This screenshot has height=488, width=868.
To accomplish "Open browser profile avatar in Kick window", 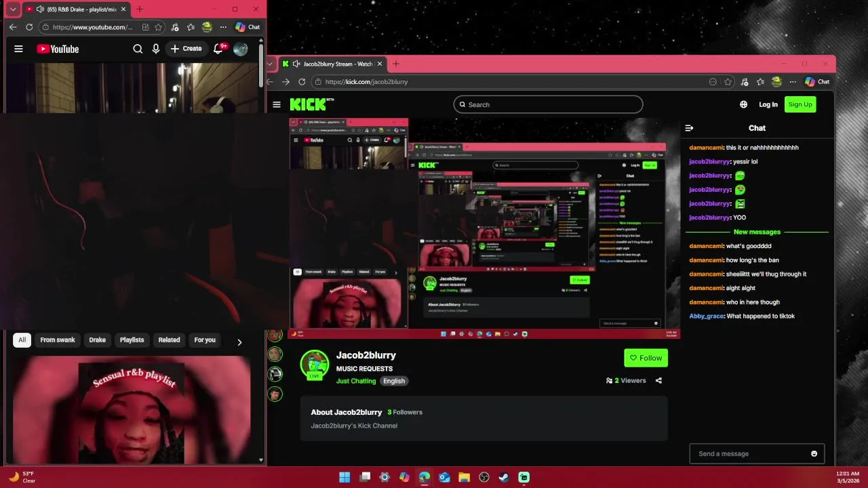I will (x=776, y=82).
